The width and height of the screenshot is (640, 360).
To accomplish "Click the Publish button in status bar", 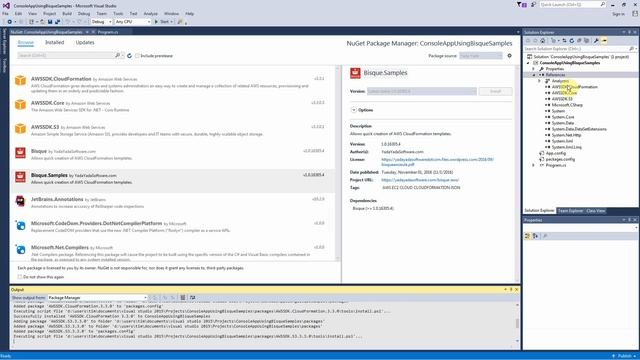I will tap(624, 356).
